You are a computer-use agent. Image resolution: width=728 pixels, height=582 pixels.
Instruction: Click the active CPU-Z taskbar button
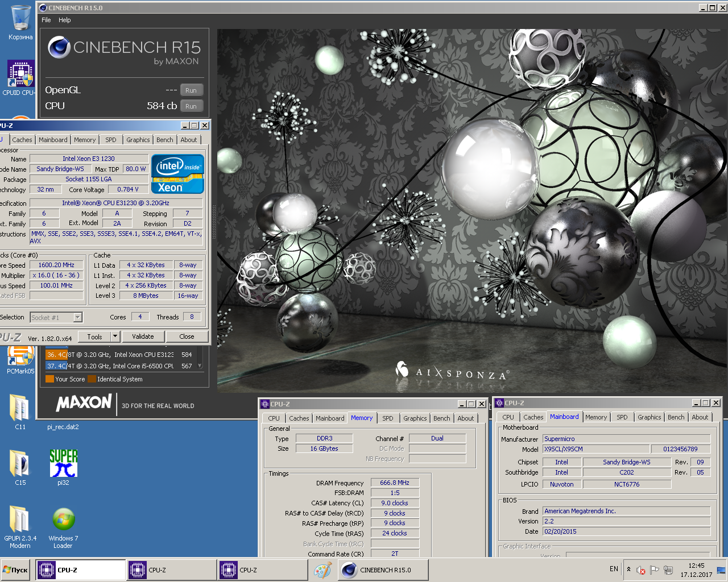click(81, 570)
